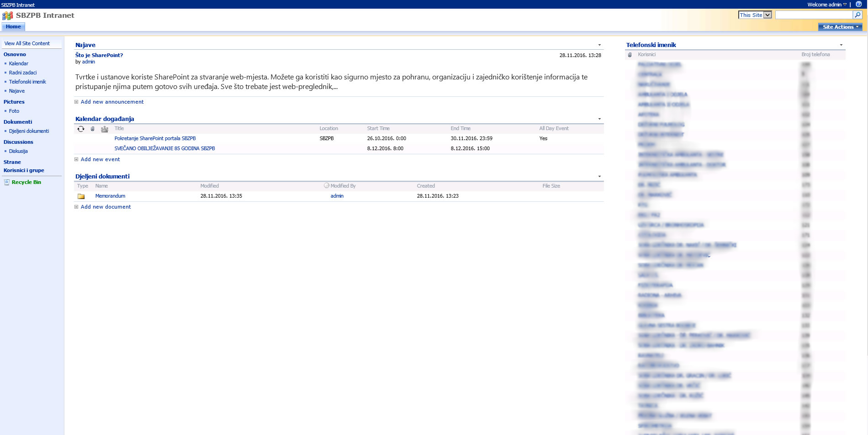The height and width of the screenshot is (435, 868).
Task: Expand the Najave web part menu arrow
Action: pyautogui.click(x=599, y=45)
